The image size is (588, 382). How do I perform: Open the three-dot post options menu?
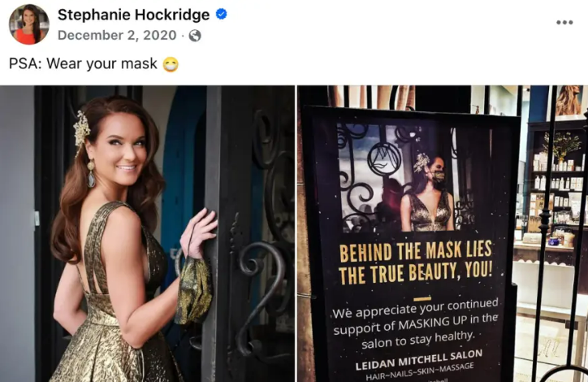564,22
